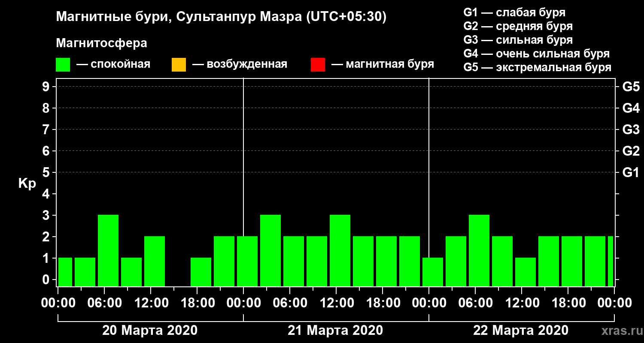Click the 'G1 — слабая буря' line
The image size is (644, 343).
514,12
